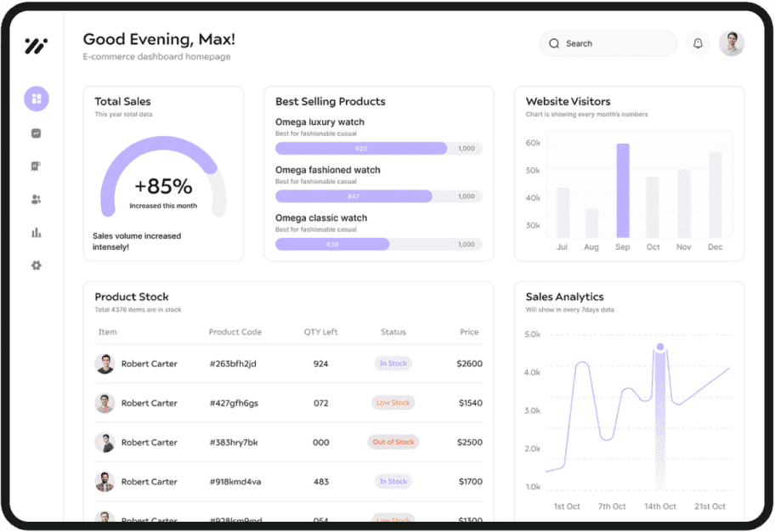Select the Omega fashioned watch product title
The width and height of the screenshot is (775, 532).
[327, 170]
